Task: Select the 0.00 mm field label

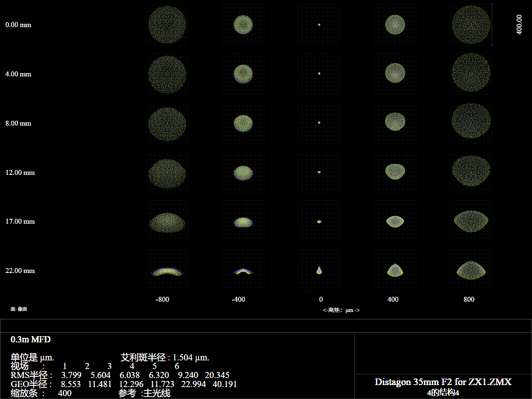Action: click(18, 25)
